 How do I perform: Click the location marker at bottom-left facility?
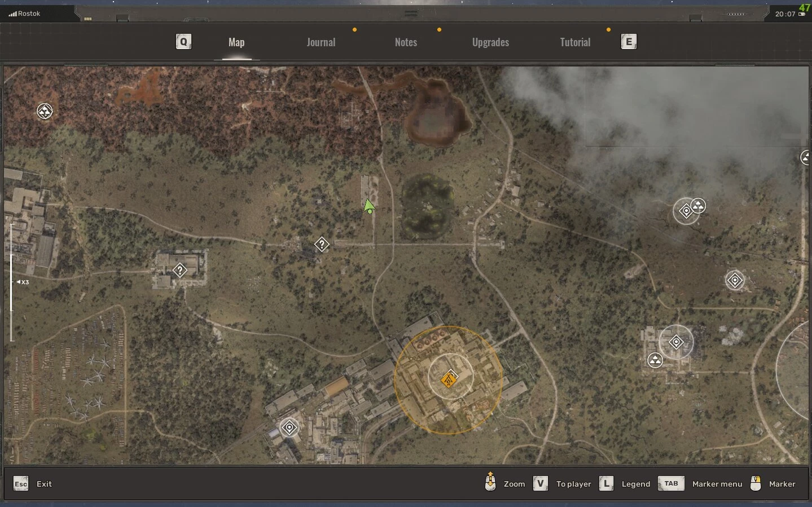pyautogui.click(x=289, y=428)
